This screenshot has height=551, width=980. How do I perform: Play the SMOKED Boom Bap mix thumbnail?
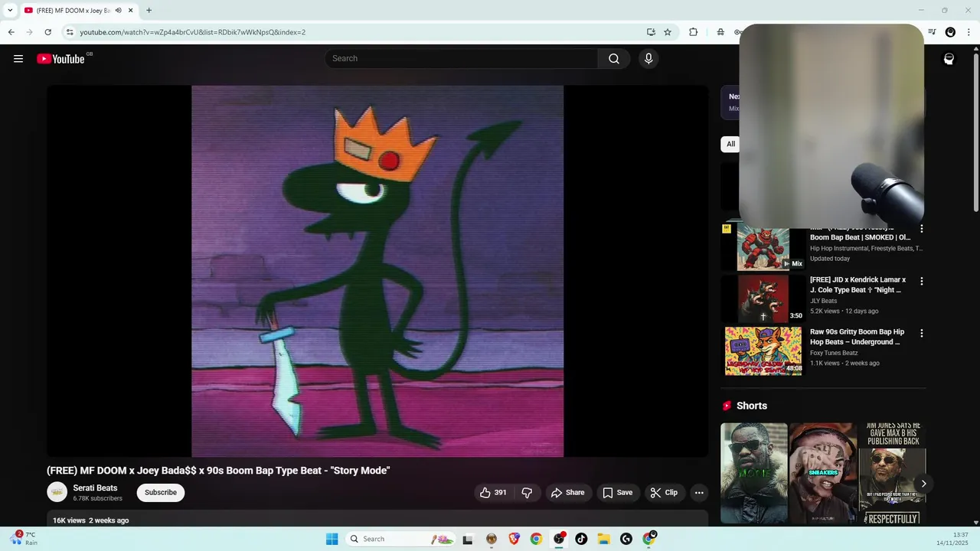pos(763,248)
